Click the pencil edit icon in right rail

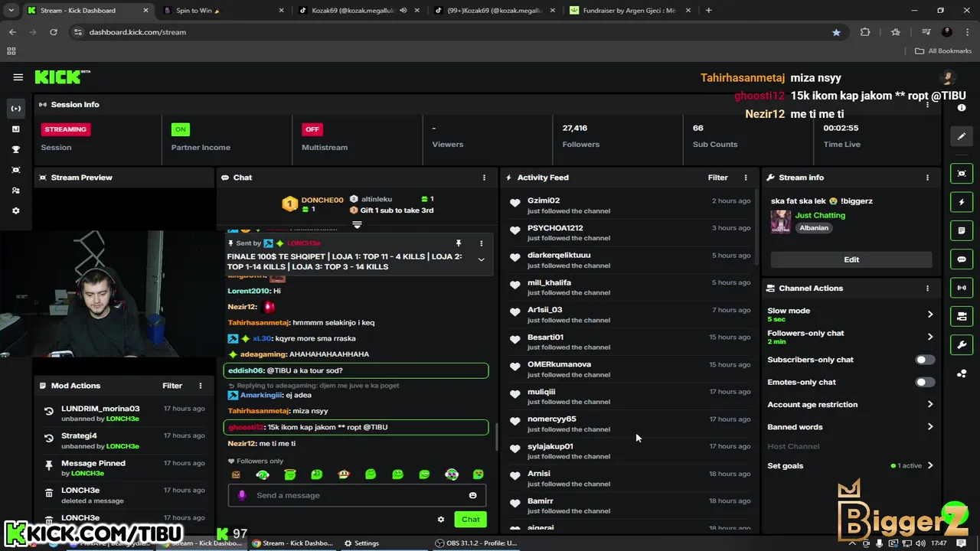[x=962, y=136]
